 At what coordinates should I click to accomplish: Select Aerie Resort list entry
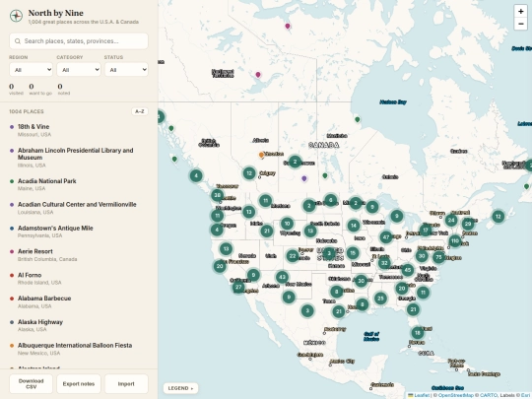point(79,255)
